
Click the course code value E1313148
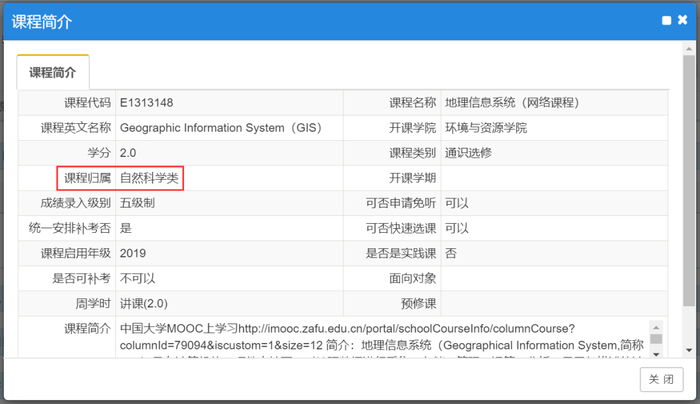pos(148,103)
